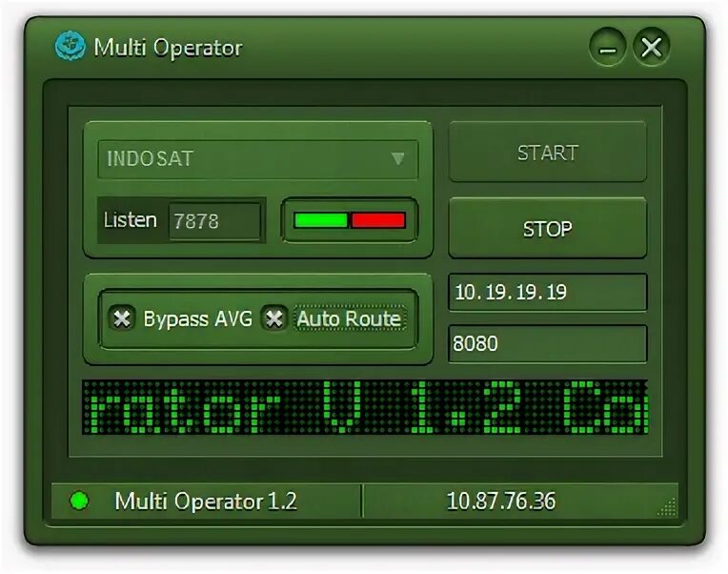
Task: Click the Bypass AVG label text
Action: coord(198,319)
